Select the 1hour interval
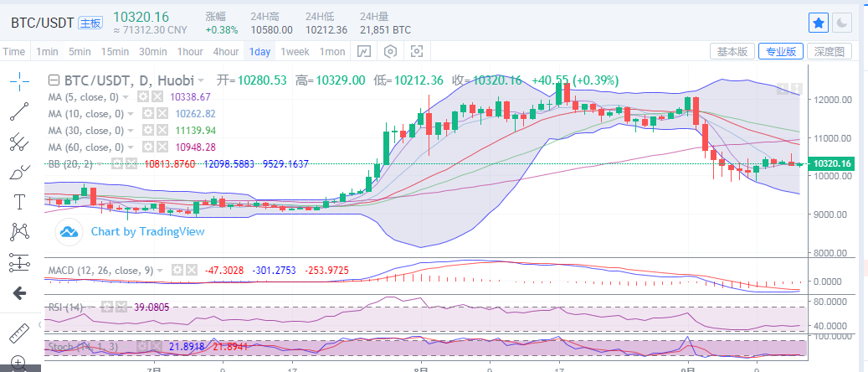 [190, 52]
